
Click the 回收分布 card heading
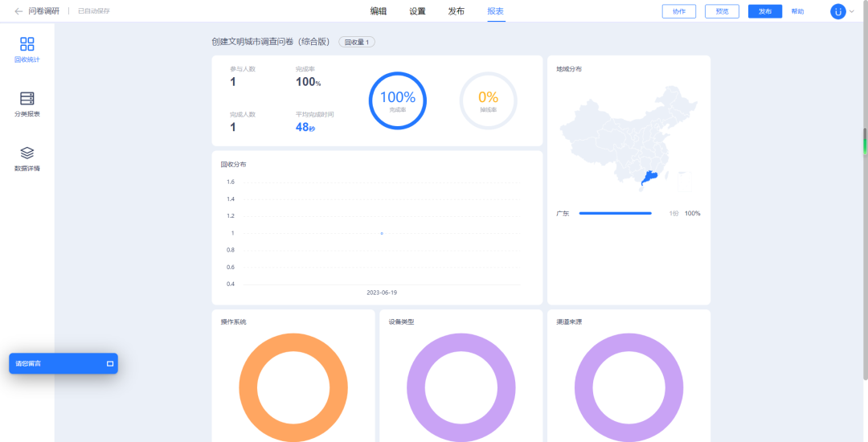click(x=234, y=164)
